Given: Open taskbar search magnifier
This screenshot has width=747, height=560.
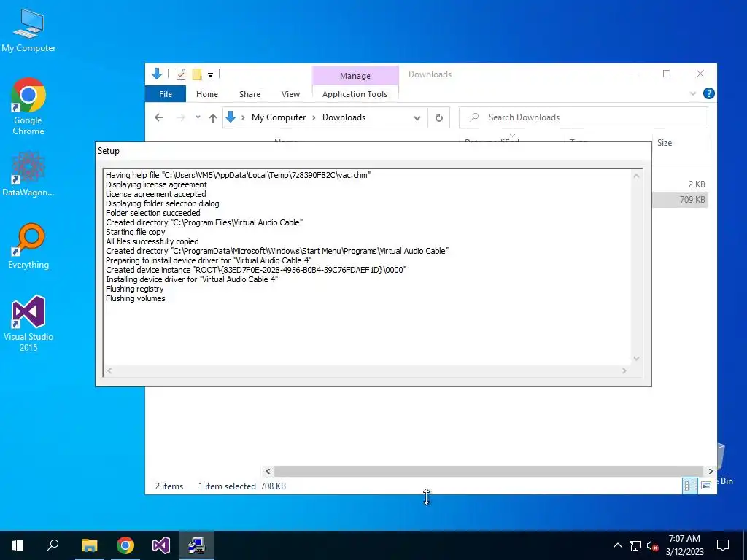Looking at the screenshot, I should (x=53, y=545).
